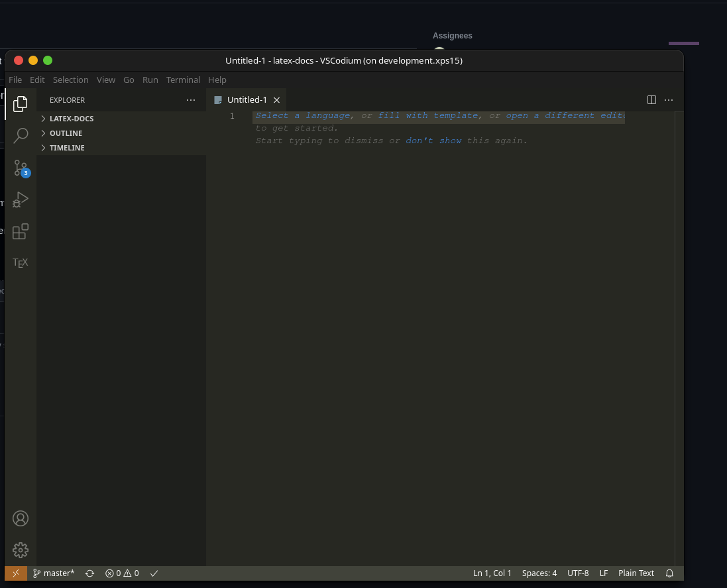Change encoding via UTF-8 status item
The width and height of the screenshot is (727, 588).
pyautogui.click(x=578, y=573)
